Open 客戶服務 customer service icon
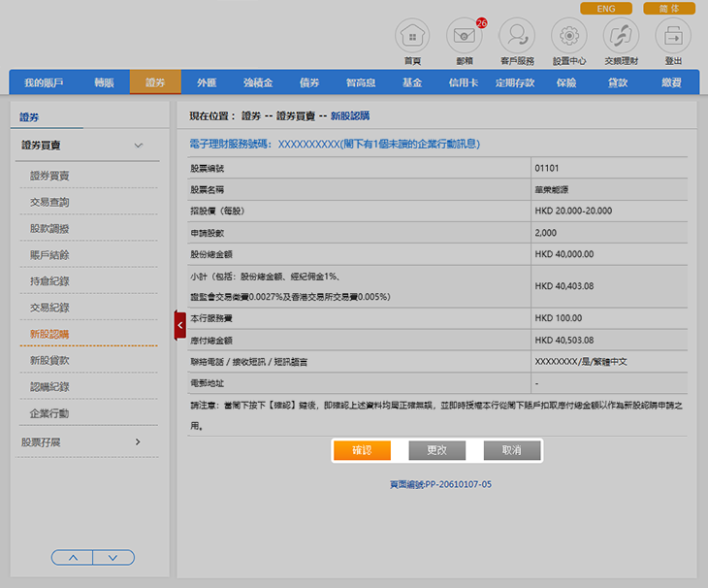 pos(517,37)
